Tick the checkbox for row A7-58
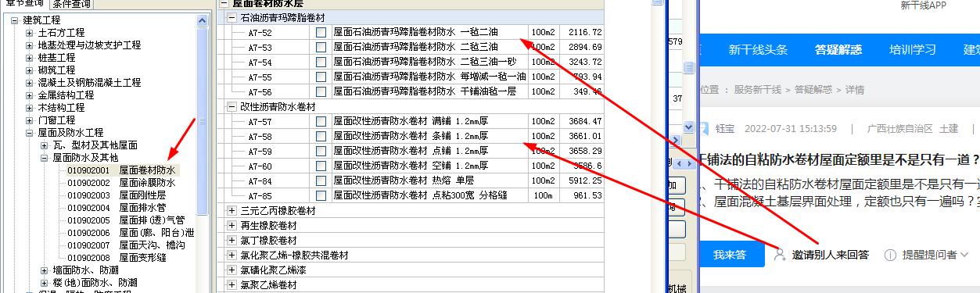Image resolution: width=980 pixels, height=293 pixels. click(x=321, y=137)
